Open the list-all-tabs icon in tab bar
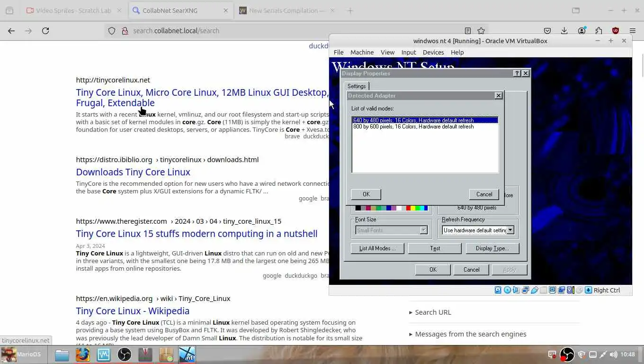This screenshot has width=644, height=364. tap(576, 10)
